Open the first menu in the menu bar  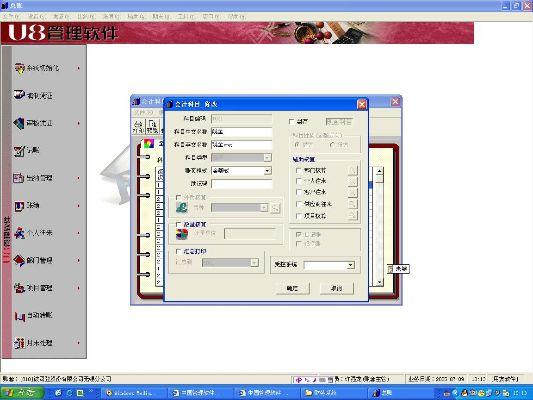click(11, 16)
